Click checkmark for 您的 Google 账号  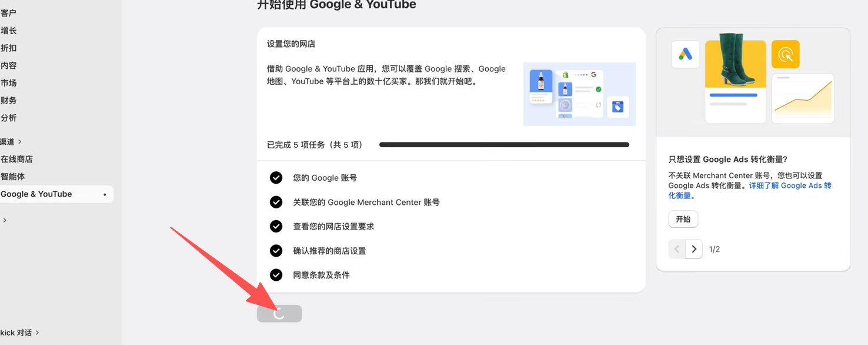click(x=276, y=178)
